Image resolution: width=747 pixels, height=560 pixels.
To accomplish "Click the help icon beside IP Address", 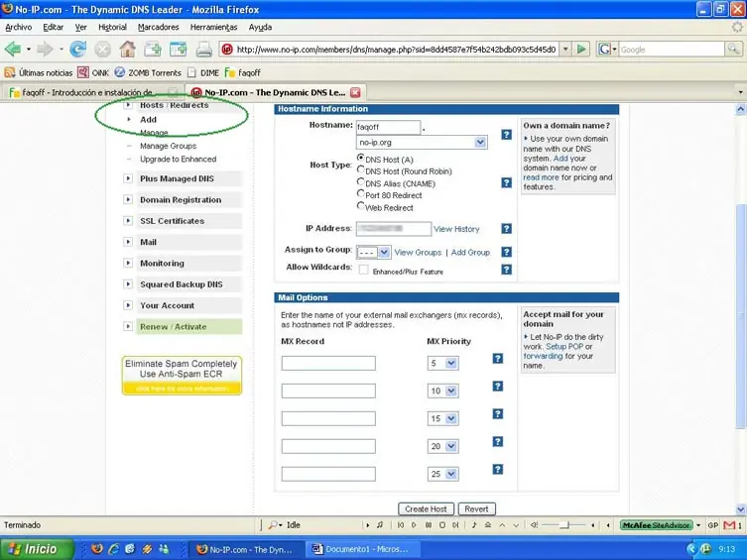I will pos(506,229).
